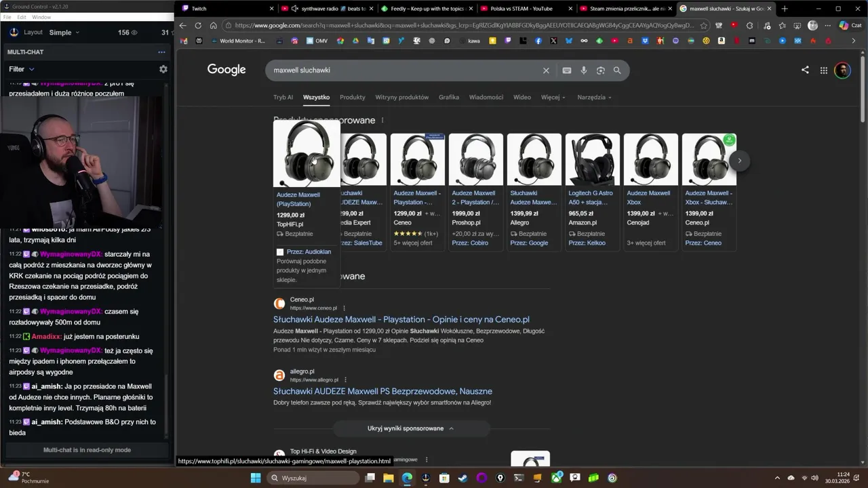
Task: Click the Proshop.pl Audeze Maxwell 2 thumbnail
Action: [x=476, y=159]
